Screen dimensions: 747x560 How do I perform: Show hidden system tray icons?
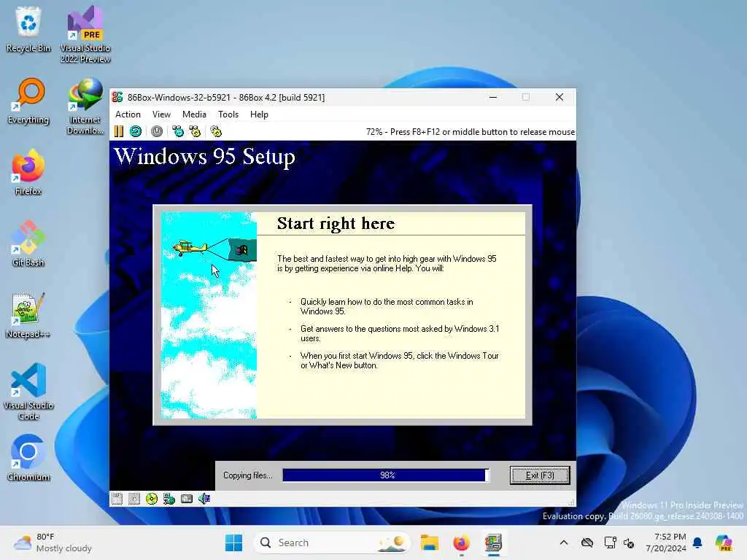pyautogui.click(x=564, y=542)
